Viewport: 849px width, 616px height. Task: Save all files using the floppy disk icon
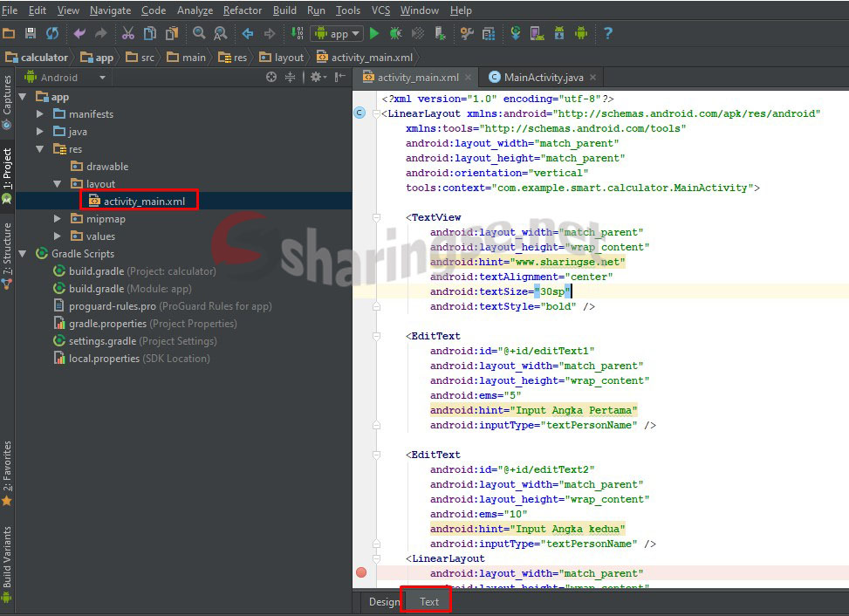coord(31,33)
